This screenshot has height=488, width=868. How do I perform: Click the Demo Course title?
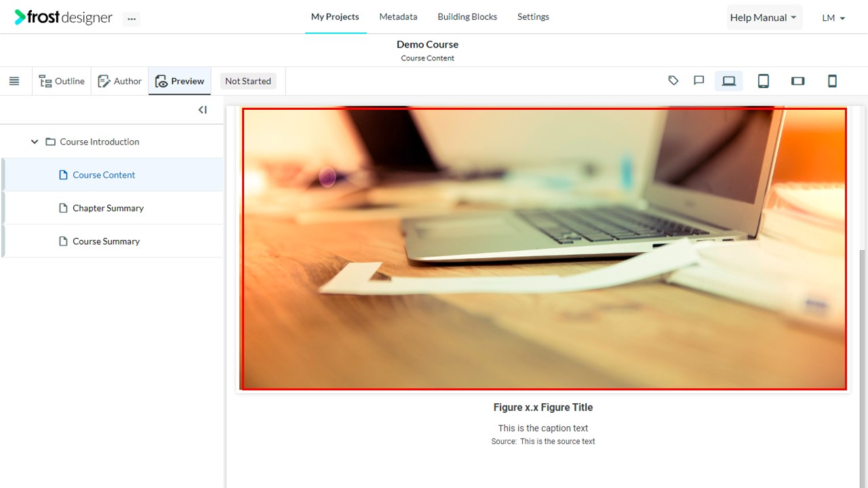click(x=427, y=44)
